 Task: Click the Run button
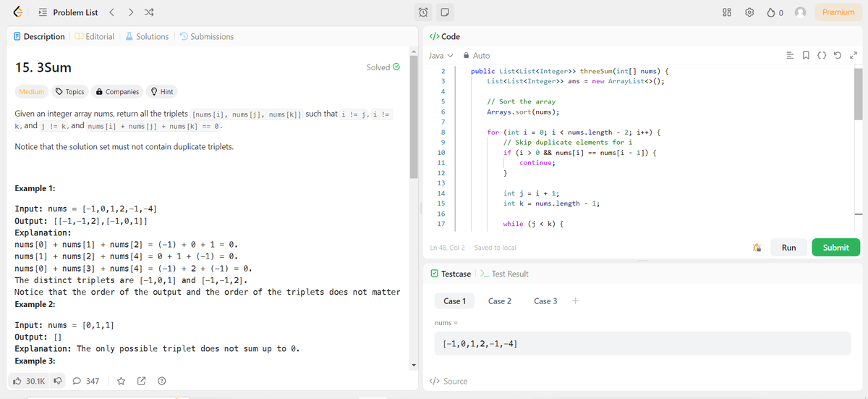(788, 248)
